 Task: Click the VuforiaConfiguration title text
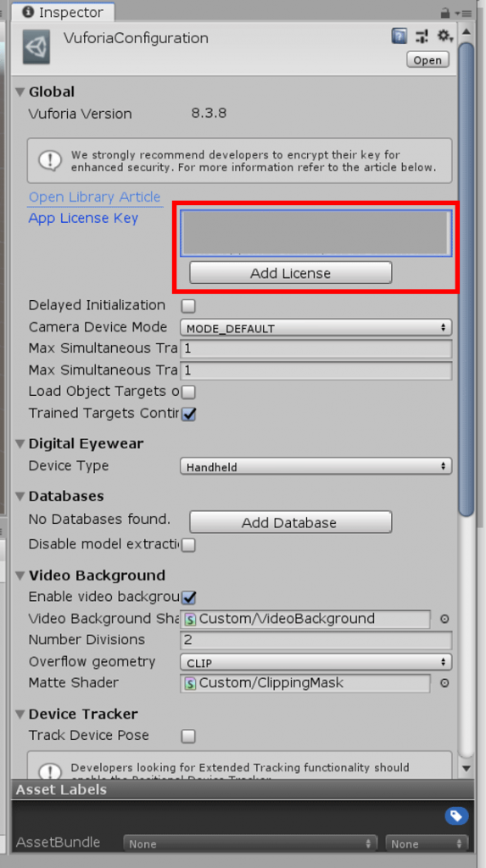coord(136,38)
